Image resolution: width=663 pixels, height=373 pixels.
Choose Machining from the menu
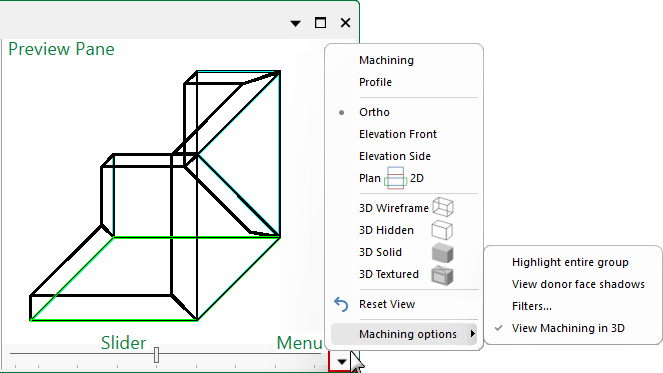coord(386,60)
